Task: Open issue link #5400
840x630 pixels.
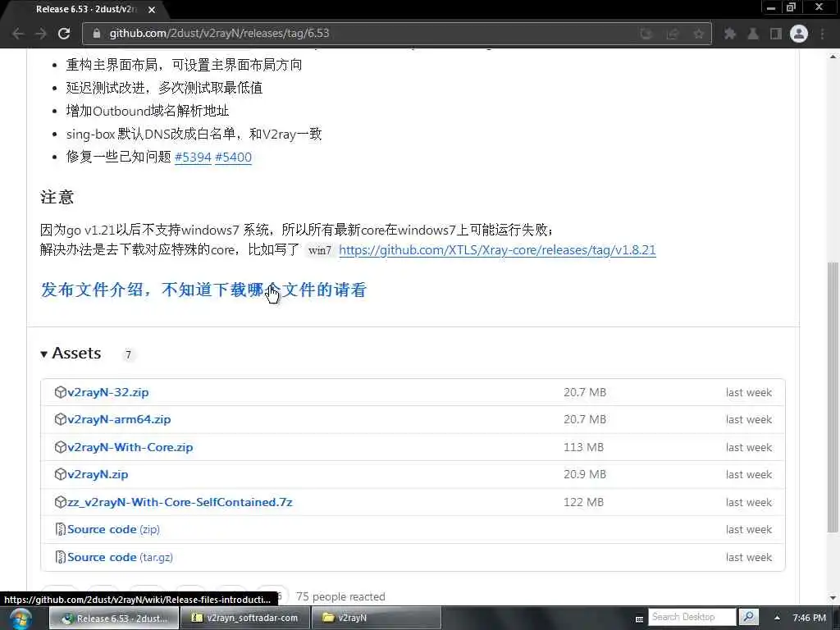Action: pos(233,157)
